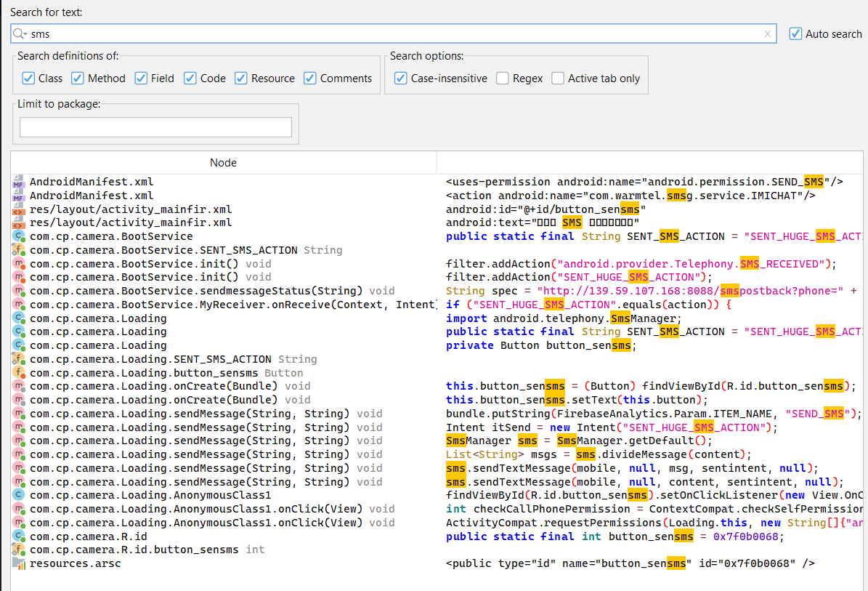The width and height of the screenshot is (868, 591).
Task: Select the button_sensms = 0x7f0b0068 code line
Action: pyautogui.click(x=437, y=536)
